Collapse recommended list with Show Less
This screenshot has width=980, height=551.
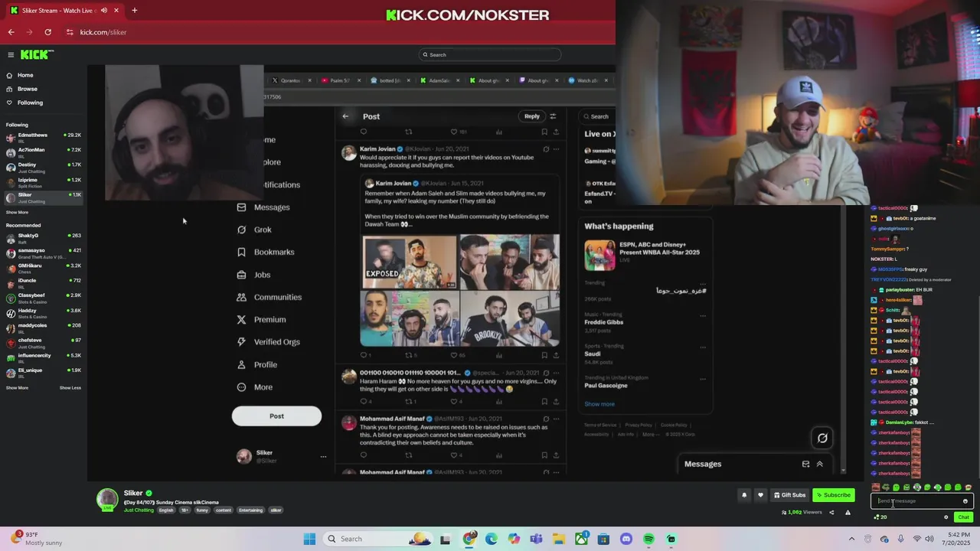pyautogui.click(x=70, y=388)
